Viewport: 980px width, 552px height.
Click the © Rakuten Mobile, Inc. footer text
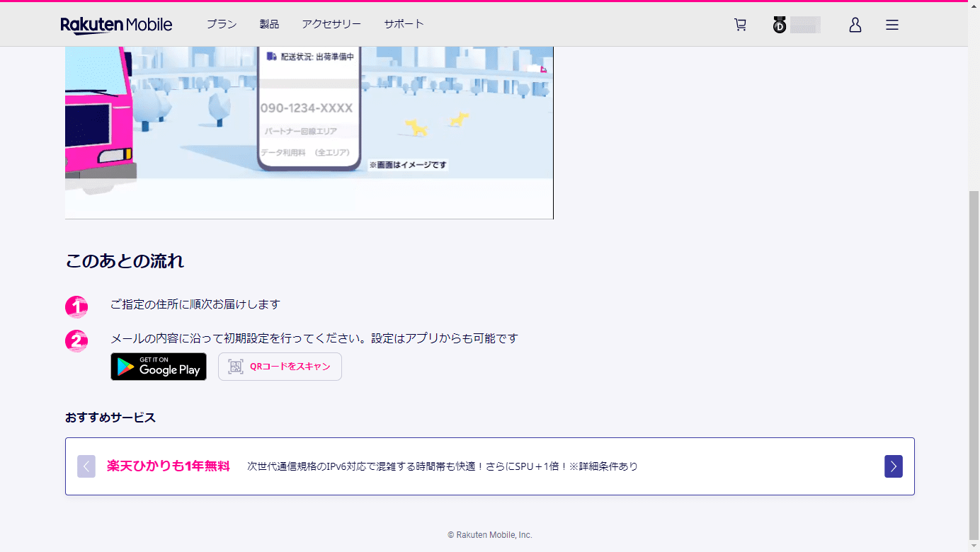pos(490,535)
